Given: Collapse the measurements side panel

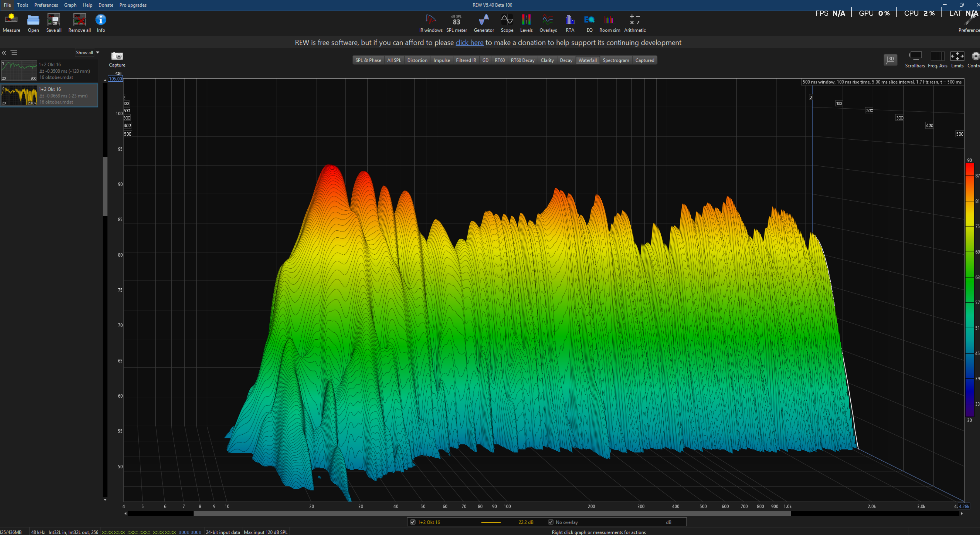Looking at the screenshot, I should [x=4, y=53].
